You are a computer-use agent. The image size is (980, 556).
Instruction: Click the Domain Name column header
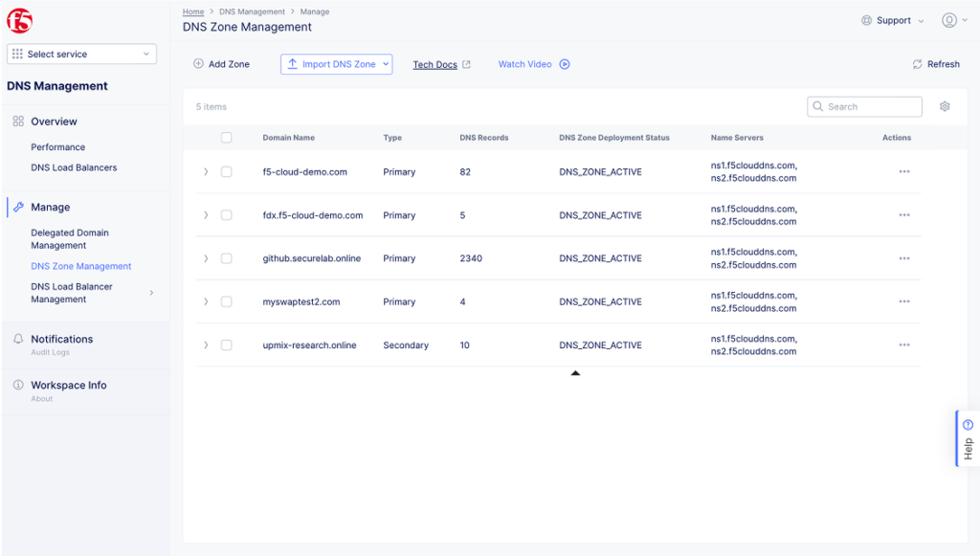[x=288, y=138]
